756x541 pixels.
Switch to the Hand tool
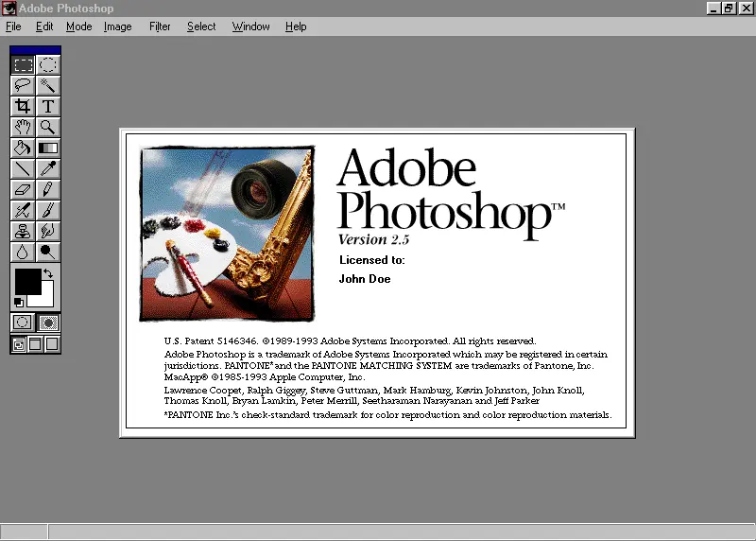tap(23, 128)
